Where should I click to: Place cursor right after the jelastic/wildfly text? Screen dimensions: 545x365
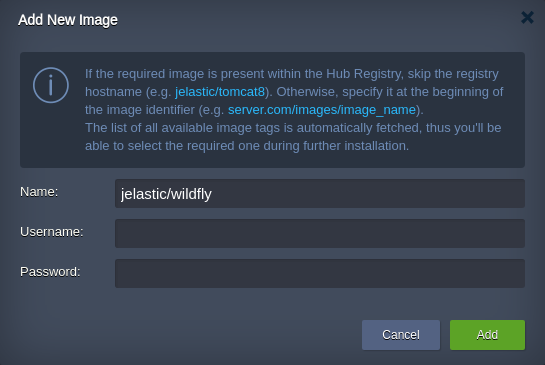213,194
